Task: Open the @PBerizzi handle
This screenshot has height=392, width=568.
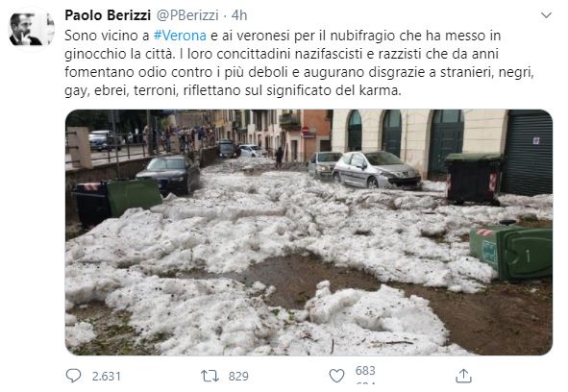Action: tap(187, 15)
